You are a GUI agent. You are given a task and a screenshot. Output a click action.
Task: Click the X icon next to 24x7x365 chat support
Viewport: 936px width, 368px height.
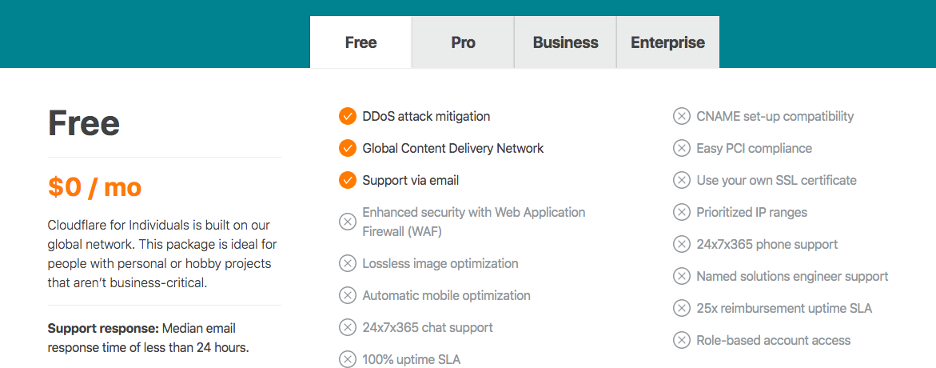point(347,327)
